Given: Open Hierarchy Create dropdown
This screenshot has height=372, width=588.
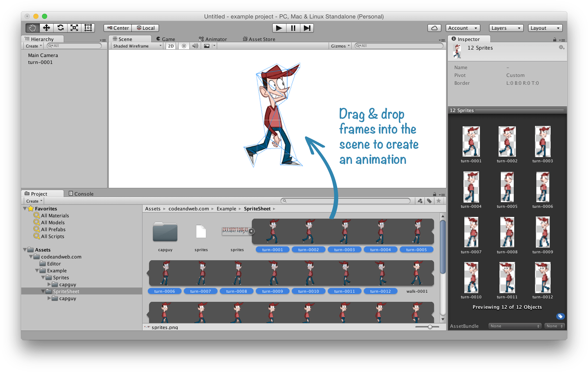Looking at the screenshot, I should [34, 46].
